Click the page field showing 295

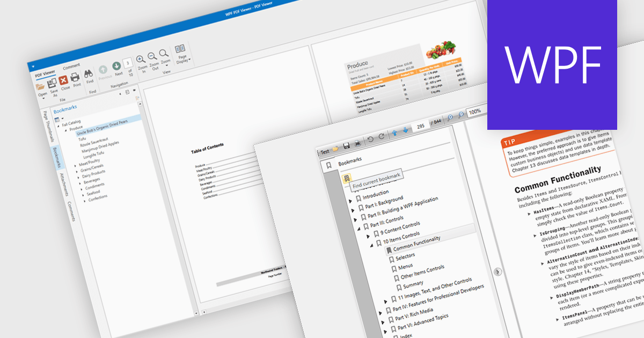[x=420, y=126]
